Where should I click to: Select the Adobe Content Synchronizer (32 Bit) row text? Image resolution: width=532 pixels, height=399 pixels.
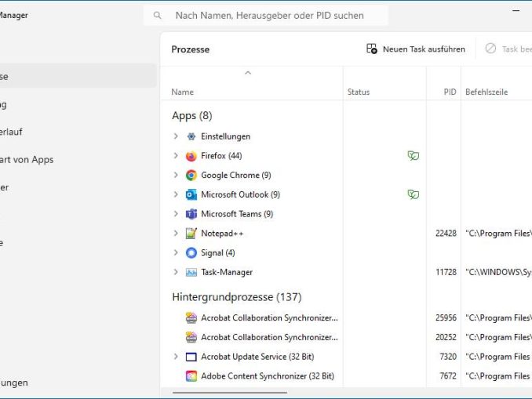point(268,376)
